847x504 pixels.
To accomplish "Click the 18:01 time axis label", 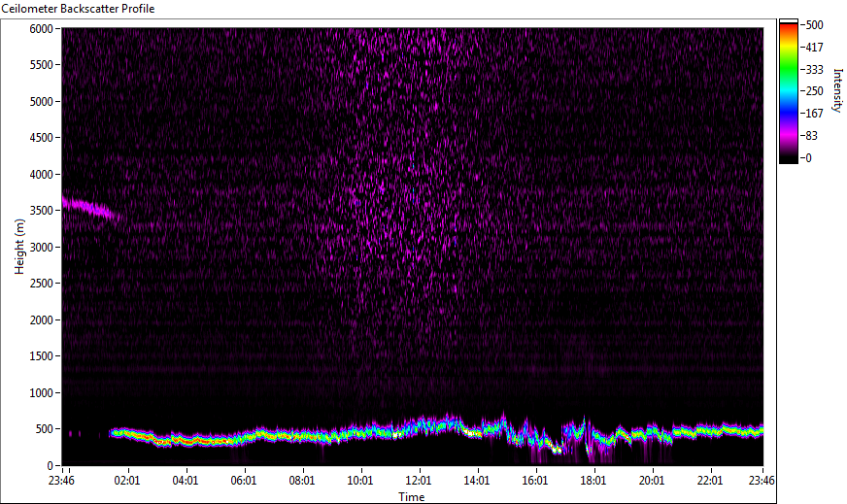I will (593, 481).
